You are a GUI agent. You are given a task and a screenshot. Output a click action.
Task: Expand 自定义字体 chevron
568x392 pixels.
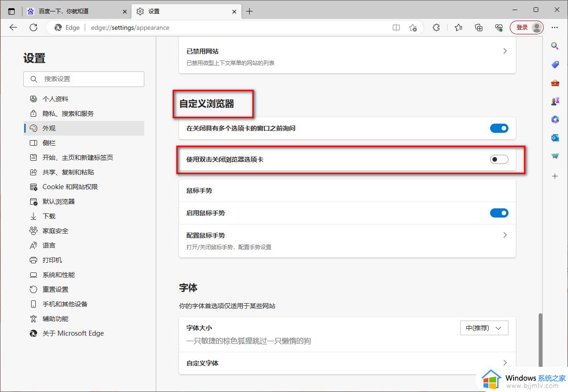(x=505, y=363)
